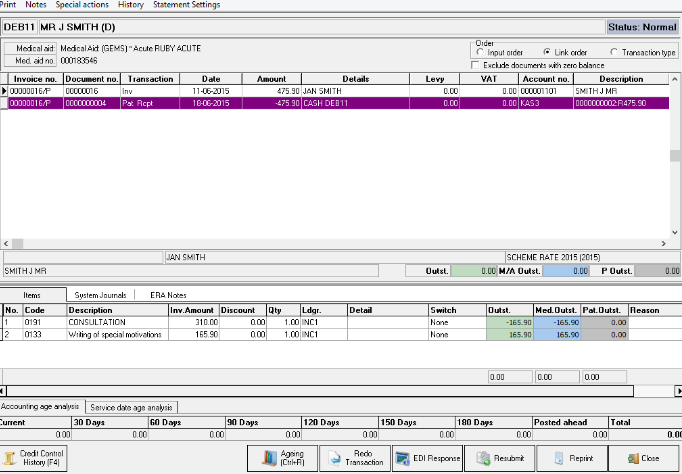
Task: Enable Exclude documents with zero balance
Action: click(x=476, y=65)
